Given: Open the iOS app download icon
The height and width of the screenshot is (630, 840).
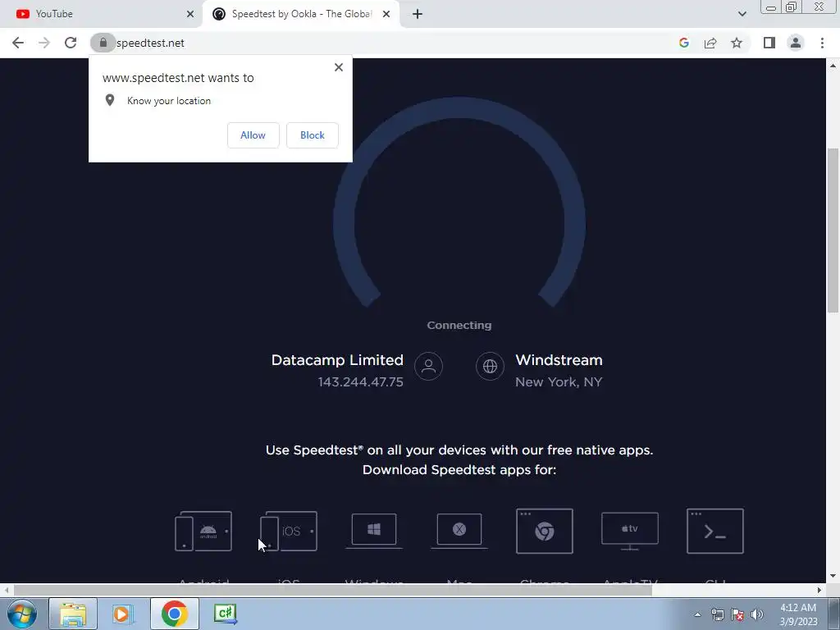Looking at the screenshot, I should (x=289, y=532).
